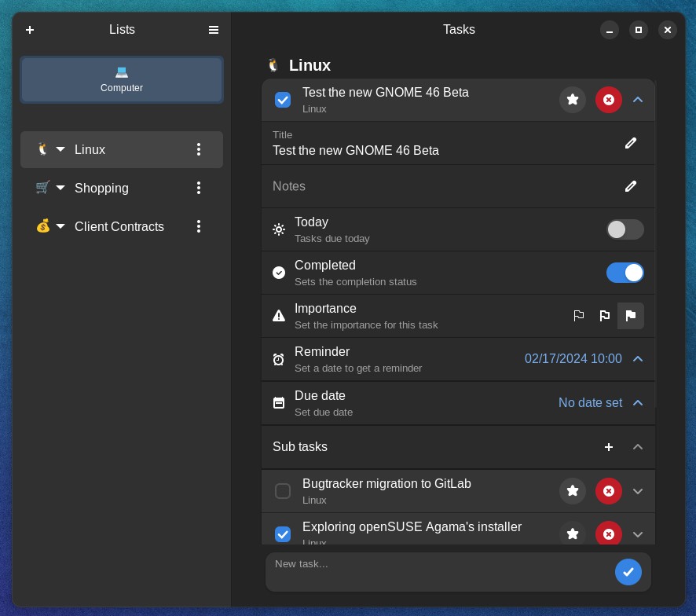Click the Title field text
The width and height of the screenshot is (696, 616).
coord(356,151)
